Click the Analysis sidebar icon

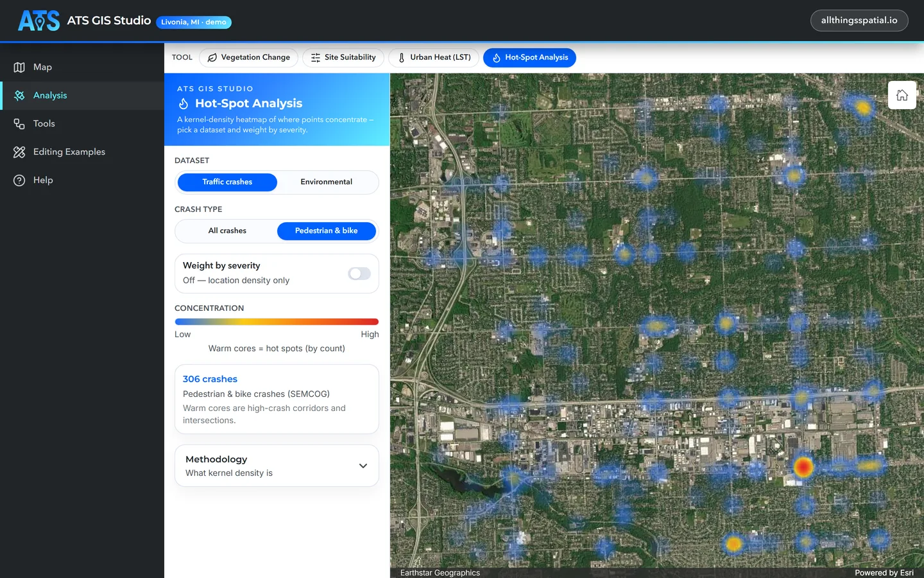(x=19, y=96)
